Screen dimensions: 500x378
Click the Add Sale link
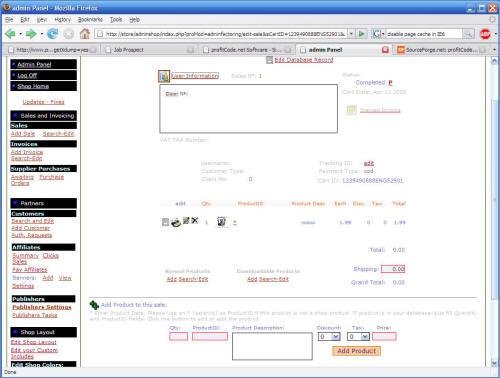click(x=23, y=134)
